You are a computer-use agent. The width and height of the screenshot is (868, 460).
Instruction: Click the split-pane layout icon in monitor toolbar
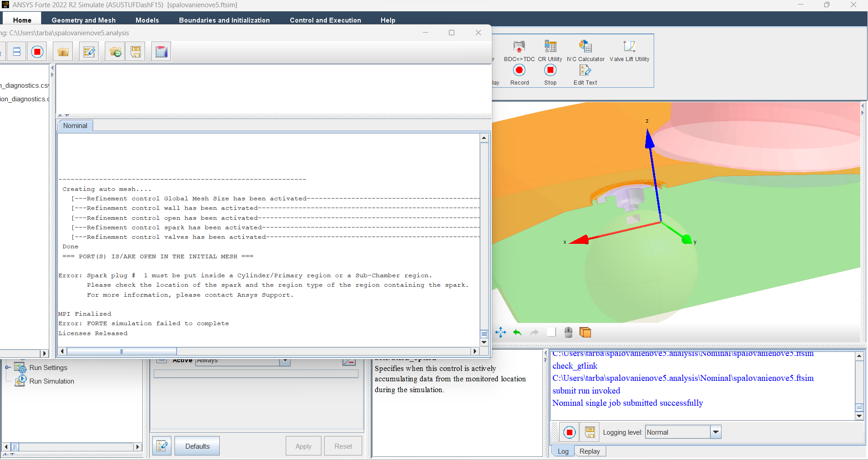(17, 52)
